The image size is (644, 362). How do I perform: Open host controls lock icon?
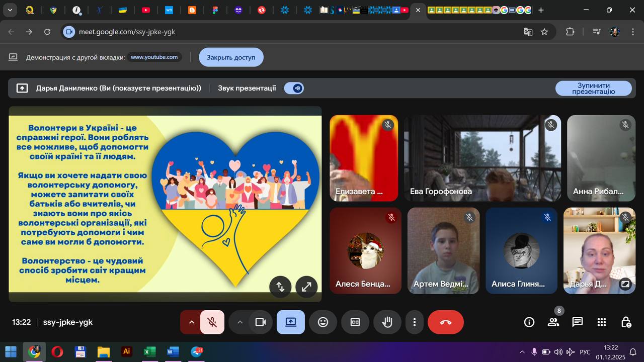coord(625,322)
